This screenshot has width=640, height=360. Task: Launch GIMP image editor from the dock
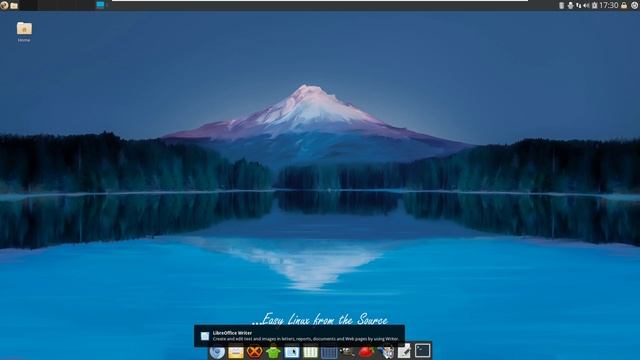coord(347,352)
